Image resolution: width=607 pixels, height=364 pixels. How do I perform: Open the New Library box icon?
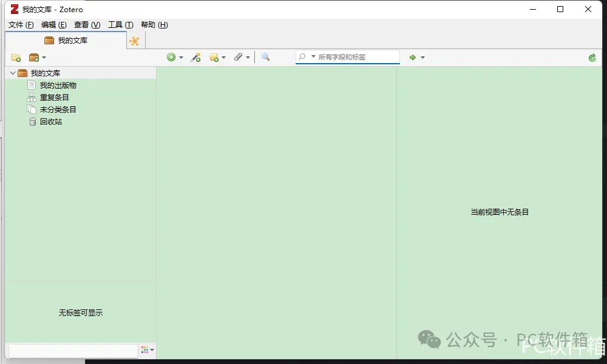(x=34, y=58)
